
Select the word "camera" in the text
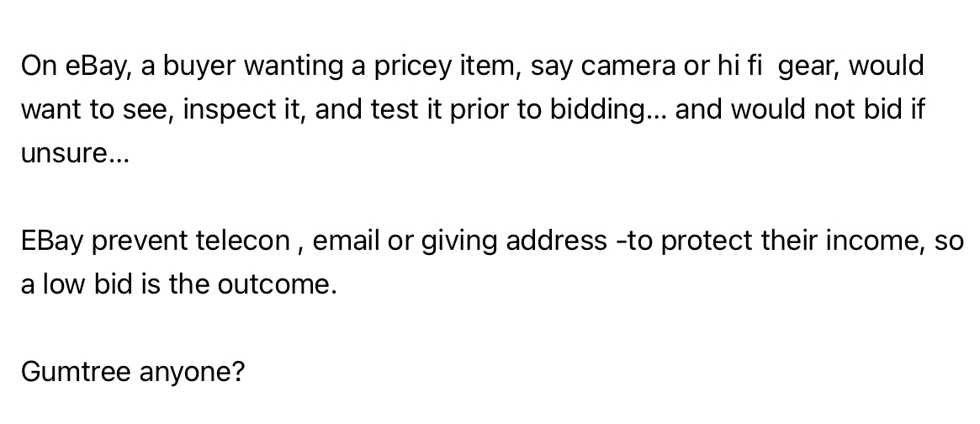(628, 66)
